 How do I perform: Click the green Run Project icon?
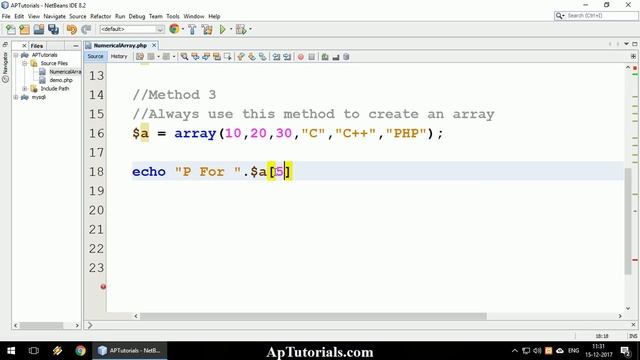click(222, 29)
